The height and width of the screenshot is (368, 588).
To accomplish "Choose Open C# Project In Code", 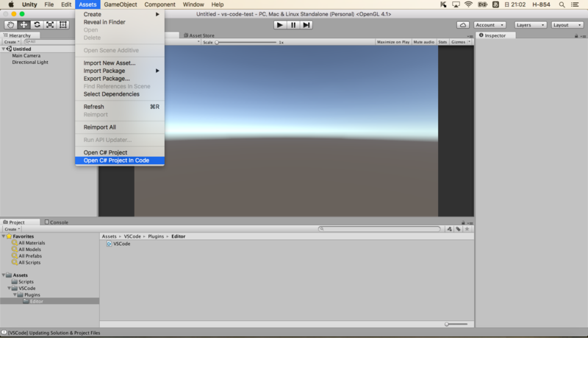I will 120,160.
